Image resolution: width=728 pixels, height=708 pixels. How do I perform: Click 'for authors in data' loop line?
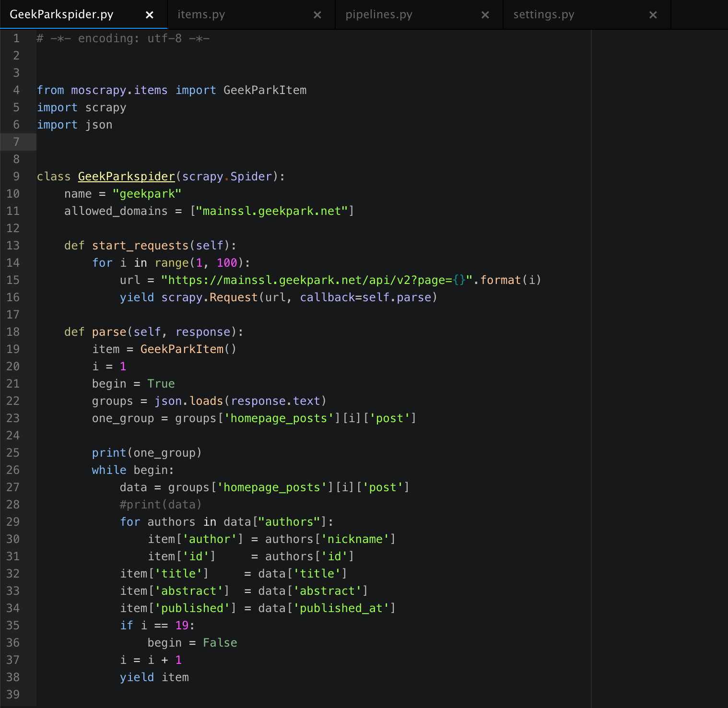227,522
